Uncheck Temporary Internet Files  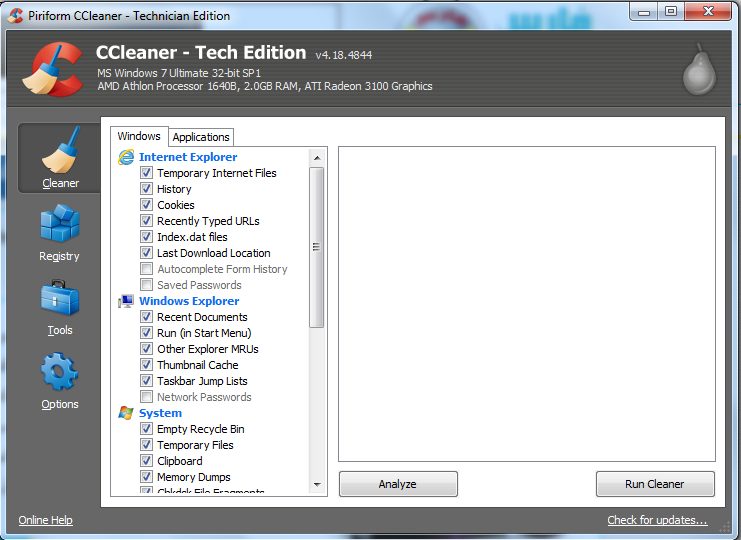point(146,173)
